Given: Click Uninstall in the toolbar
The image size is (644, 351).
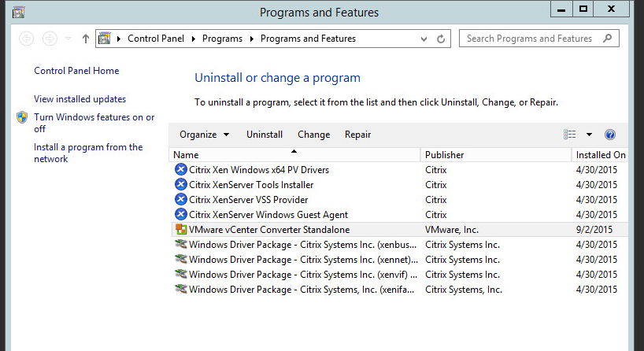Looking at the screenshot, I should tap(265, 135).
